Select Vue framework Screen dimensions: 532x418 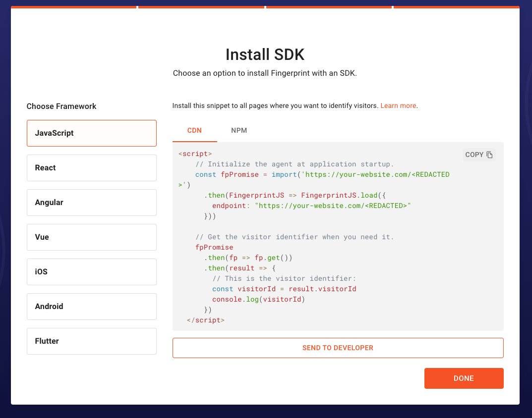[x=92, y=237]
